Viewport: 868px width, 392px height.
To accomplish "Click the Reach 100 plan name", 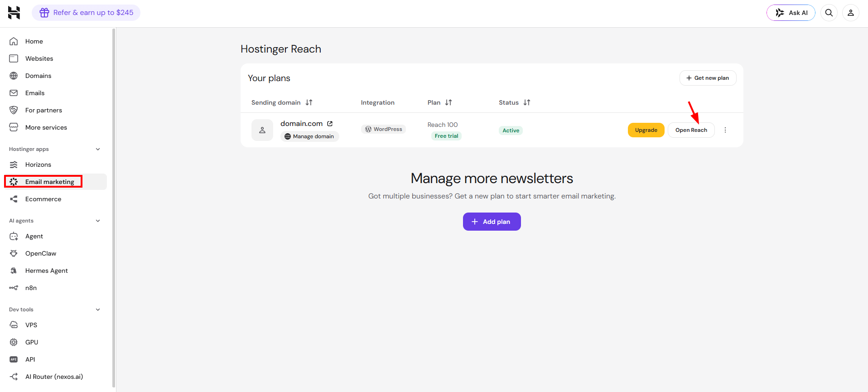I will pos(443,125).
